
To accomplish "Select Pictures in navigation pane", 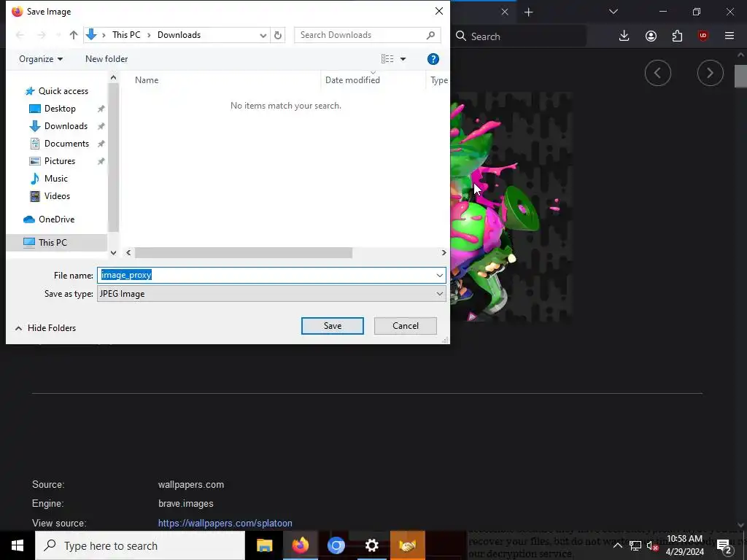I will [60, 161].
